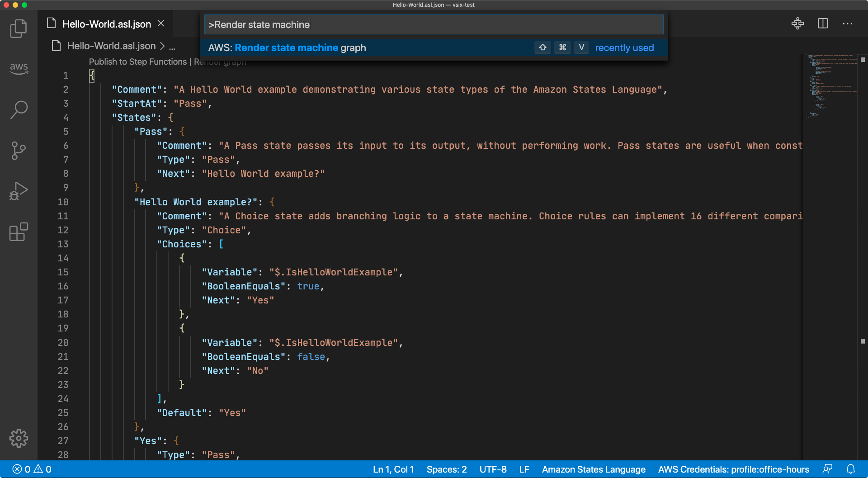Click Publish to Step Functions code lens
Image resolution: width=868 pixels, height=478 pixels.
tap(137, 62)
